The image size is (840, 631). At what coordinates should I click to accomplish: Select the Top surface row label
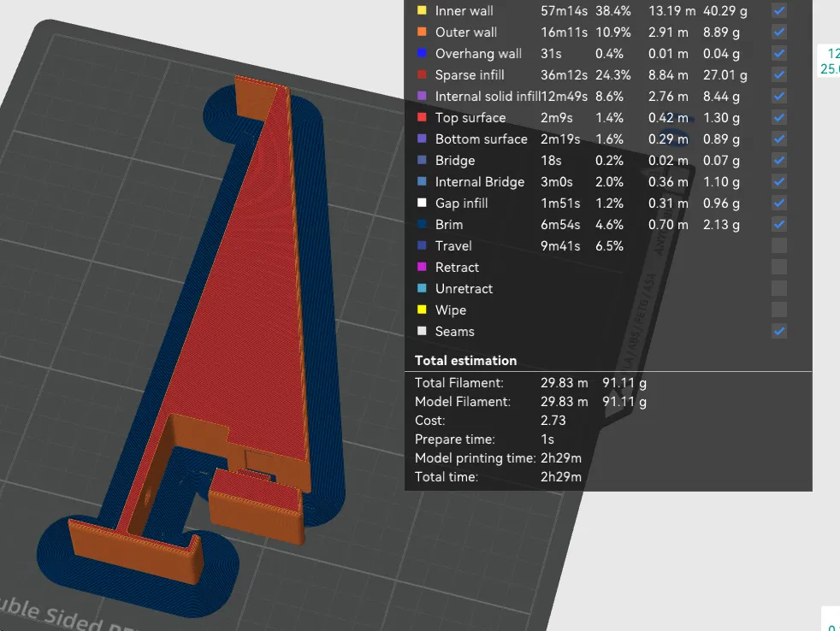point(470,118)
